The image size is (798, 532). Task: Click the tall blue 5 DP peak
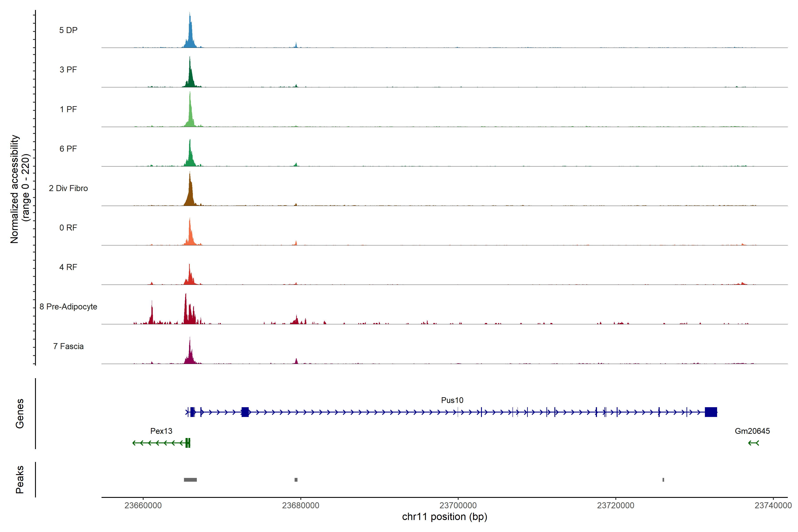point(190,34)
